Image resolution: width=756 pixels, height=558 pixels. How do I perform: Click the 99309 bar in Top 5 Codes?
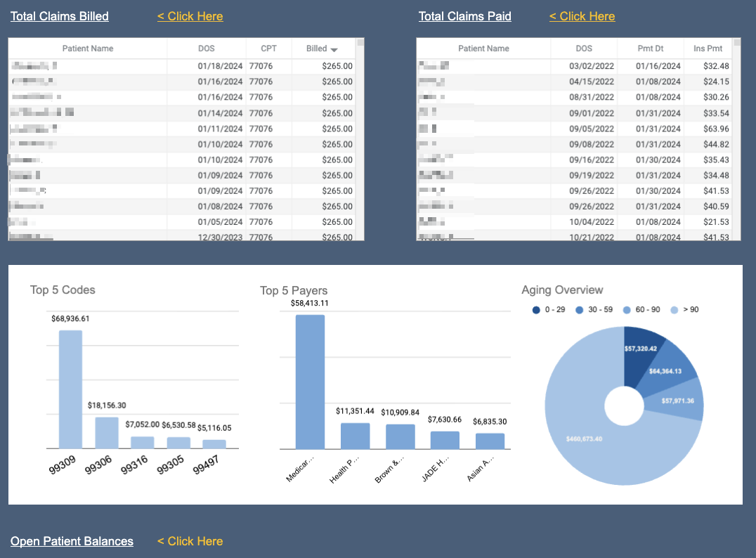pos(70,389)
